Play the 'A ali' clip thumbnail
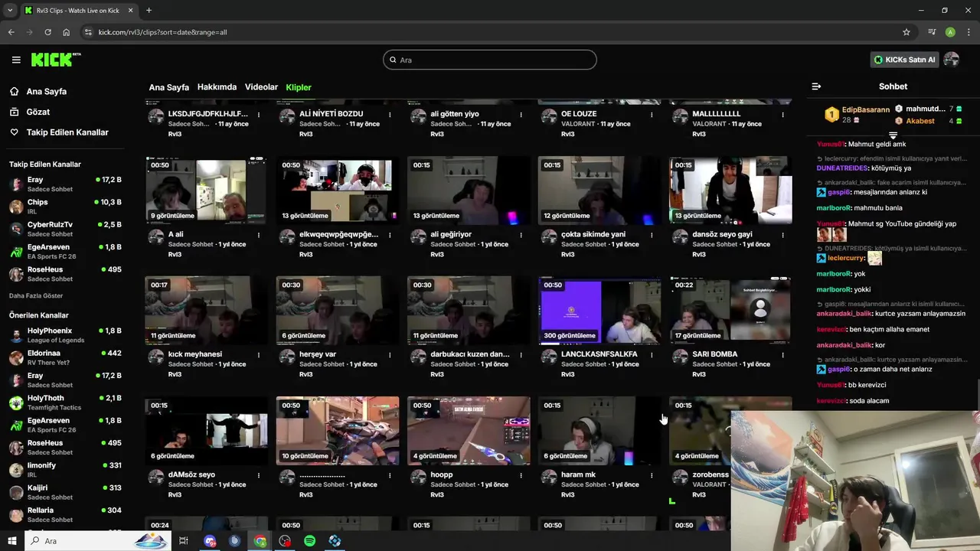 coord(206,191)
